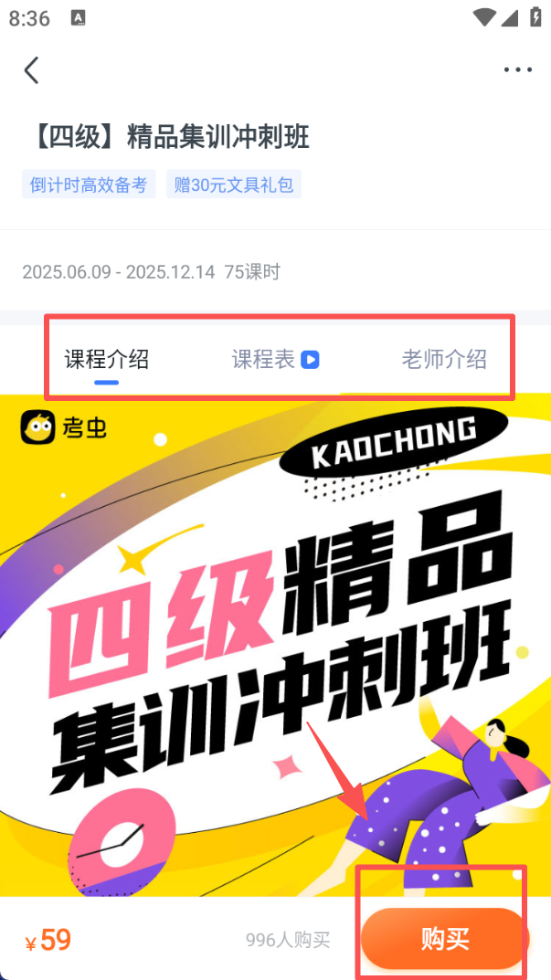Viewport: 551px width, 980px height.
Task: Tap the 倒计时高效备考 tag
Action: point(89,185)
